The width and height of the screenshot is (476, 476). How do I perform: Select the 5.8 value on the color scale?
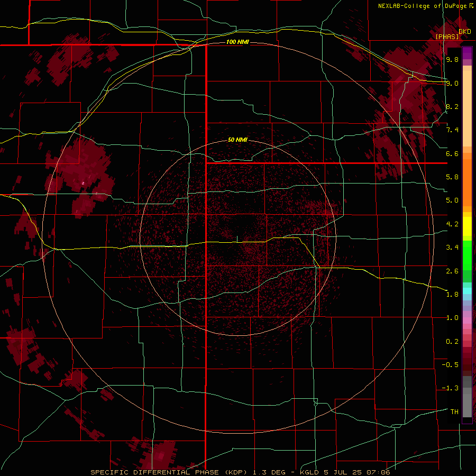pyautogui.click(x=452, y=177)
